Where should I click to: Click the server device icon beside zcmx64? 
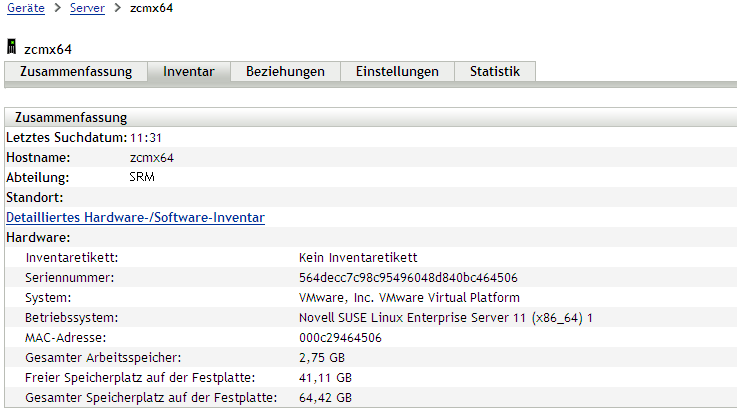point(12,47)
